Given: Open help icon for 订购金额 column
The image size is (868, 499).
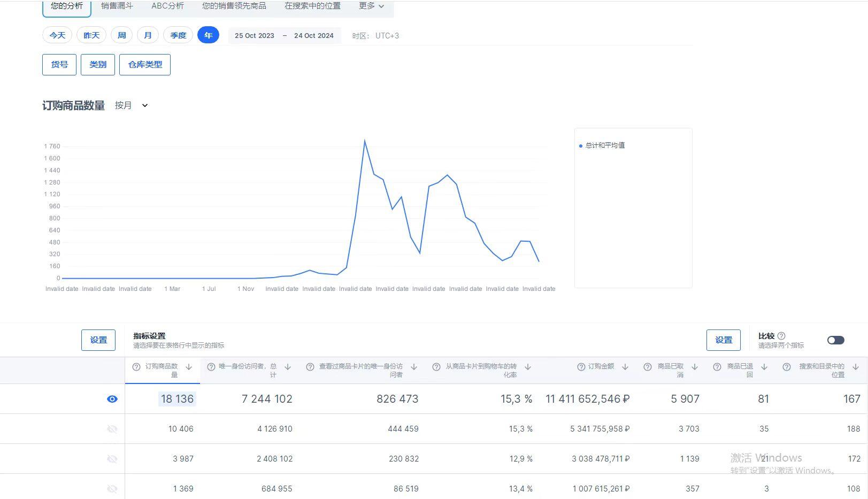Looking at the screenshot, I should 581,367.
